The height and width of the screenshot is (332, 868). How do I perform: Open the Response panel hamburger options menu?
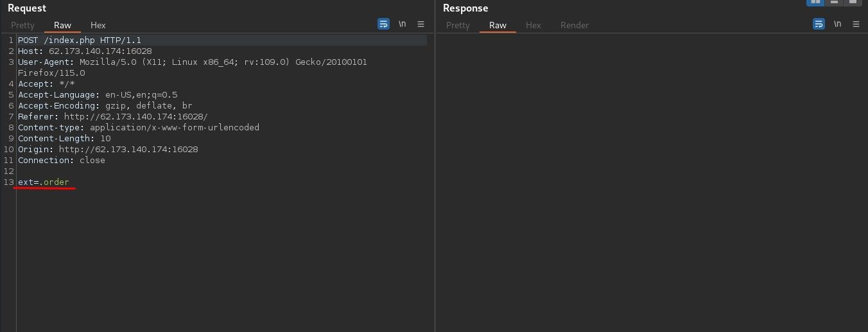pos(856,24)
